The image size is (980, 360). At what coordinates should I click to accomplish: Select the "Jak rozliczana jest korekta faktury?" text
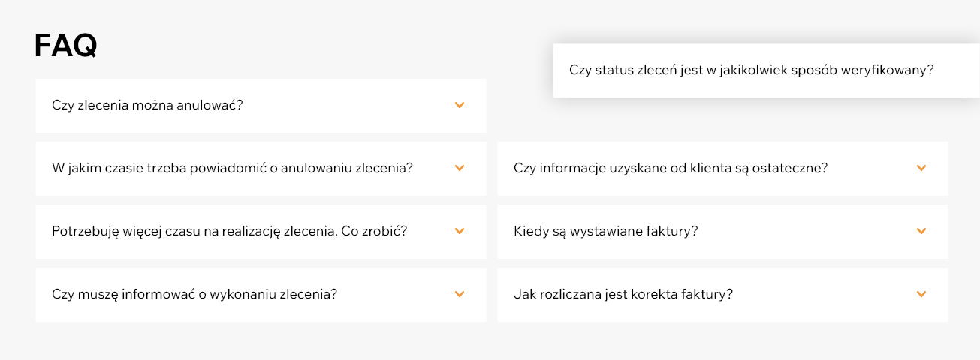[623, 294]
